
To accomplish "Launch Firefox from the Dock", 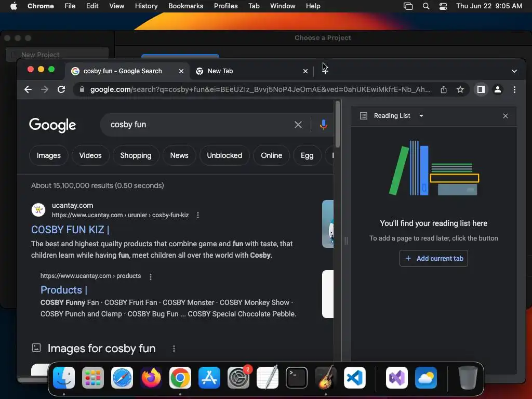I will coord(151,378).
